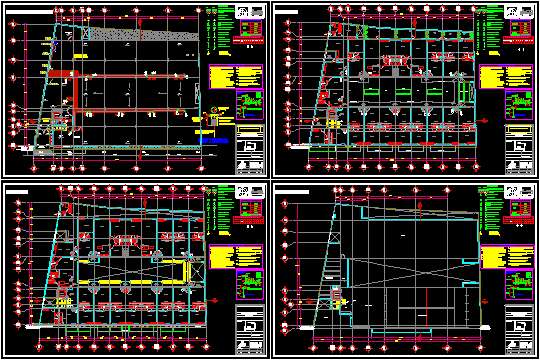Viewport: 540px width, 360px height.
Task: Select magenta-framed schematic diagram on bottom-left sheet
Action: [250, 285]
